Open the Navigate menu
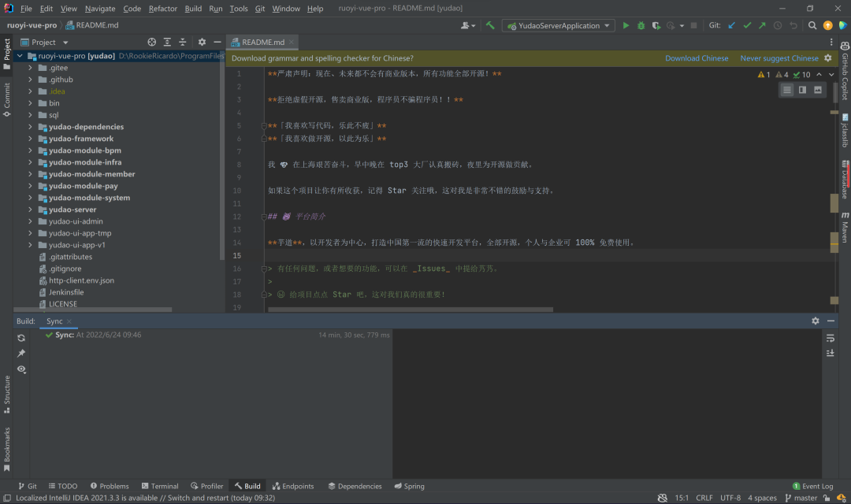Screen dimensions: 851x504 (x=100, y=8)
